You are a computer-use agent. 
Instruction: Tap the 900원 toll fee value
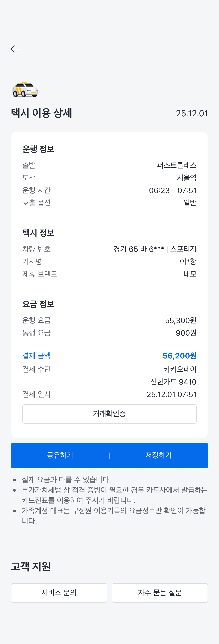coord(186,333)
